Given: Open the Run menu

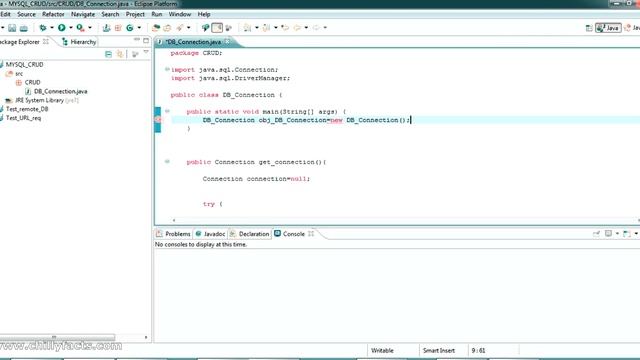Looking at the screenshot, I should tap(157, 14).
